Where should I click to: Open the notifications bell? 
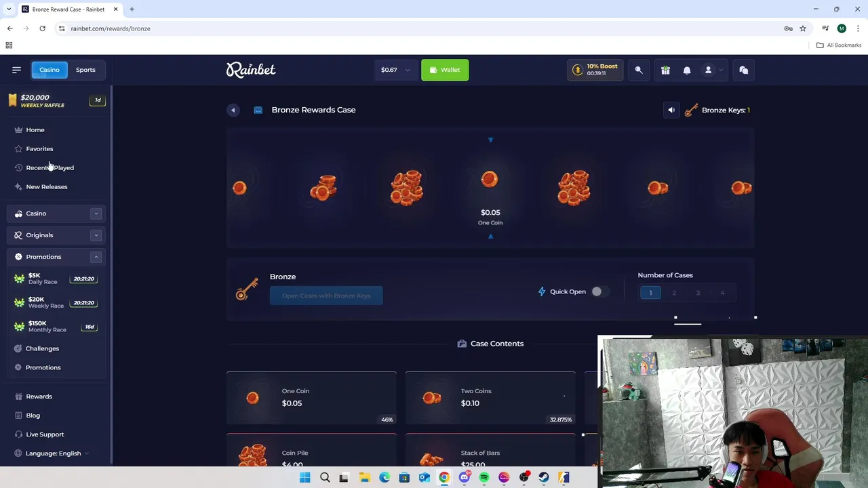(x=687, y=70)
